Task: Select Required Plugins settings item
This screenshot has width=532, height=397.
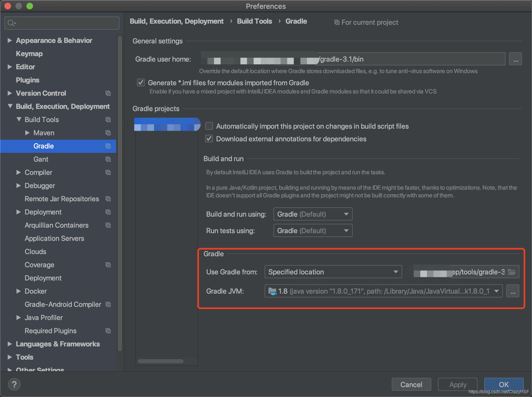Action: coord(51,331)
